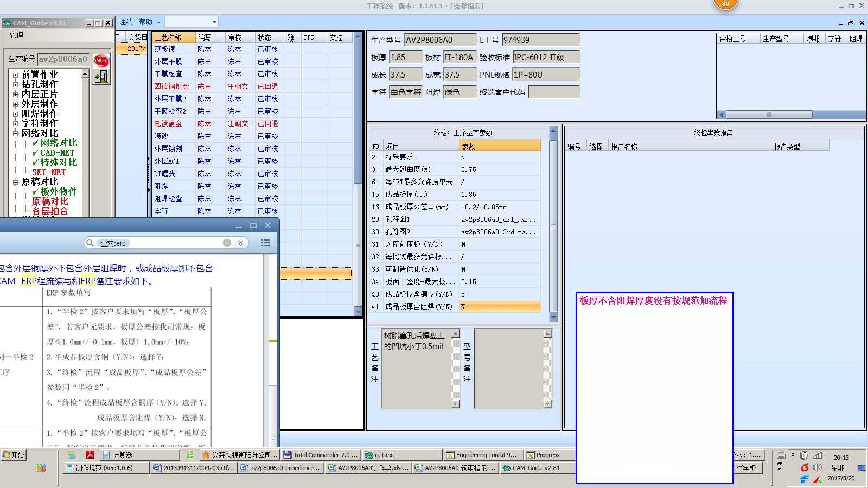Click the exit door icon in CAM_Guide
Viewport: 868px width, 488px height.
101,77
